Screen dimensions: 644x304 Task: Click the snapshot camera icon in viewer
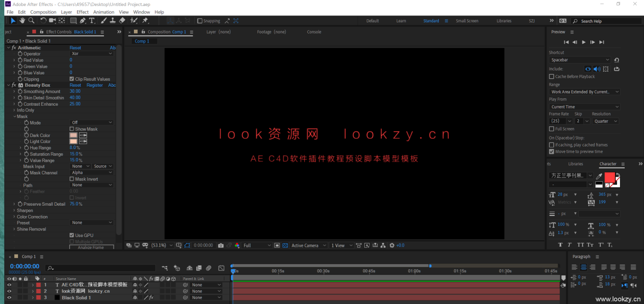point(221,246)
